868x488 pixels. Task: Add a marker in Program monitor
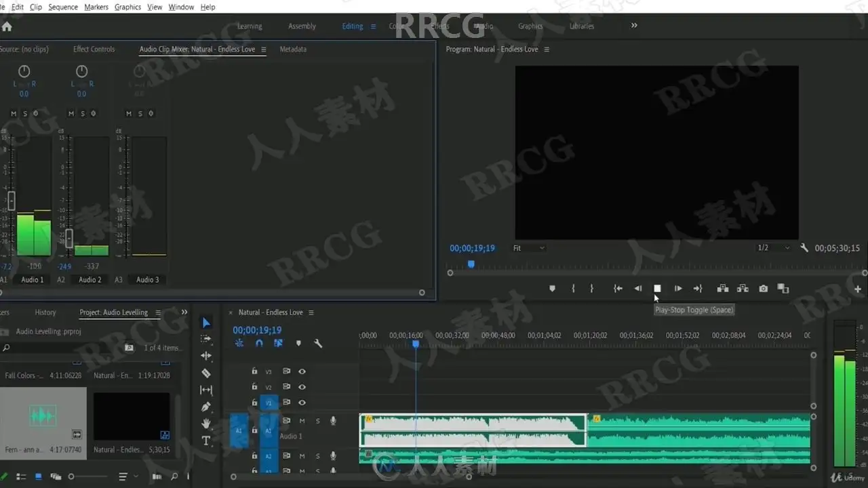pyautogui.click(x=552, y=289)
